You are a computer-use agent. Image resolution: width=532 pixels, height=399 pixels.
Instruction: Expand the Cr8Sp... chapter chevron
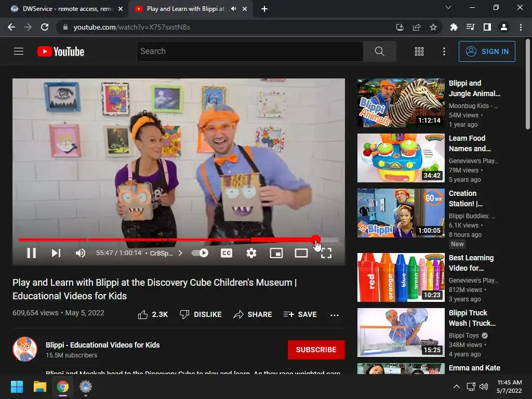click(180, 253)
